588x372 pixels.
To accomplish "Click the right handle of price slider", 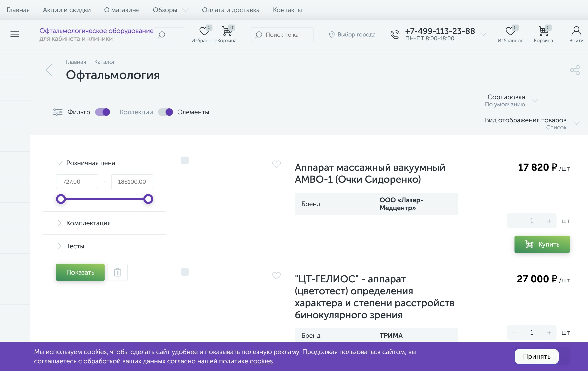I will pyautogui.click(x=148, y=199).
